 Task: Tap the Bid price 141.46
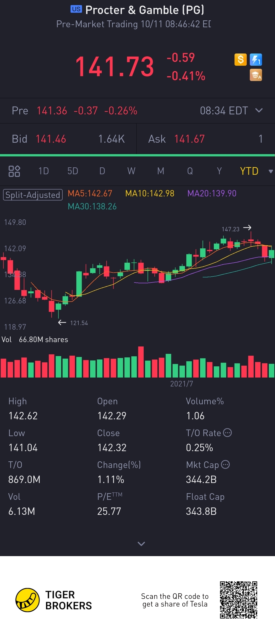tap(51, 139)
